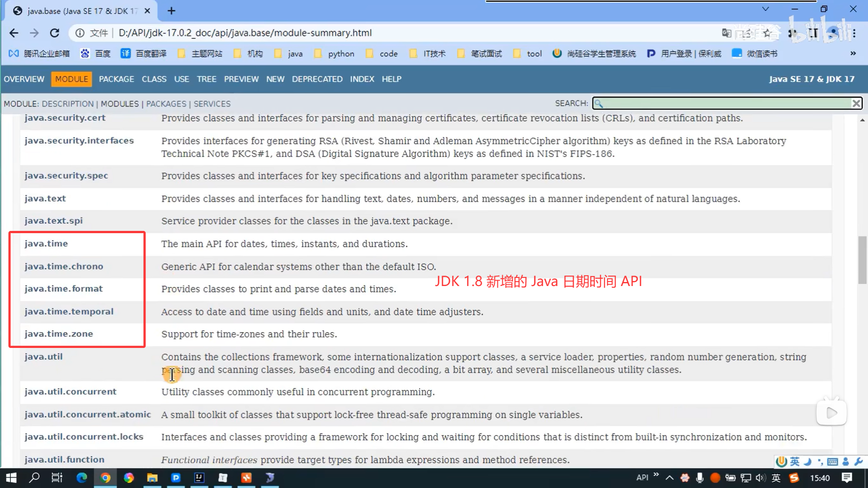Open a new browser tab
This screenshot has width=868, height=488.
(171, 11)
